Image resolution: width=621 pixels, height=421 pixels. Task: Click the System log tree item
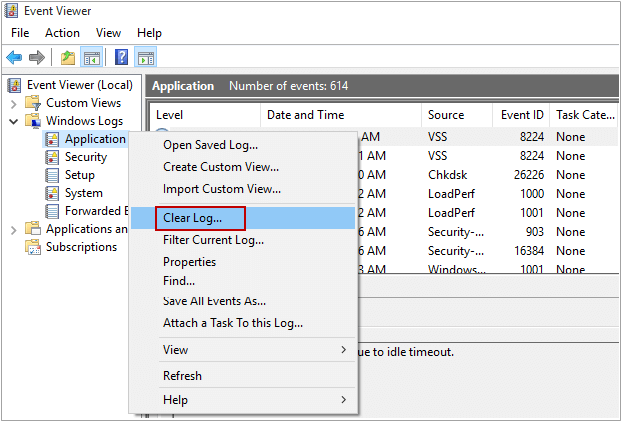click(83, 193)
